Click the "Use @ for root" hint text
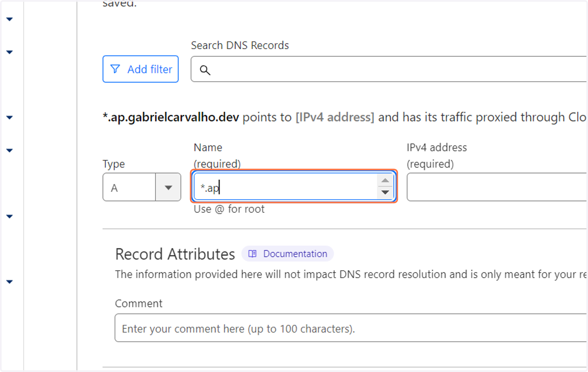Image resolution: width=588 pixels, height=372 pixels. coord(229,209)
